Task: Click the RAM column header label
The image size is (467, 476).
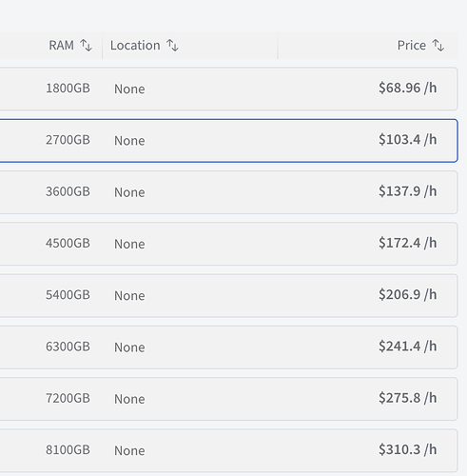Action: pyautogui.click(x=61, y=45)
